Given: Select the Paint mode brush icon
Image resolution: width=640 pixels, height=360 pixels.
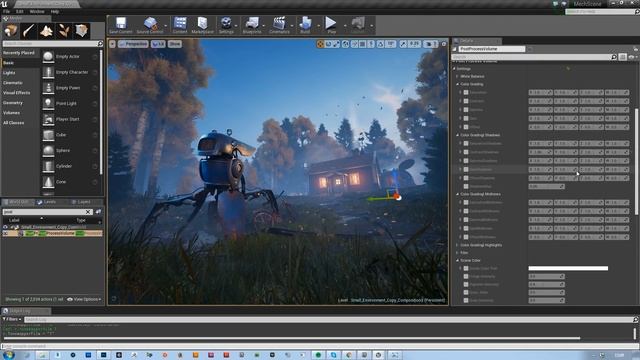Looking at the screenshot, I should tap(29, 31).
